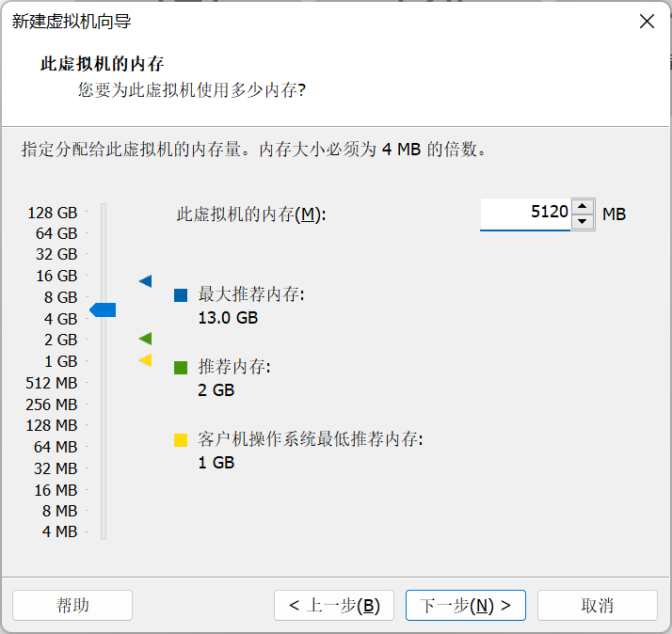Increase memory with the up spinner arrow
Image resolution: width=672 pixels, height=634 pixels.
point(584,207)
